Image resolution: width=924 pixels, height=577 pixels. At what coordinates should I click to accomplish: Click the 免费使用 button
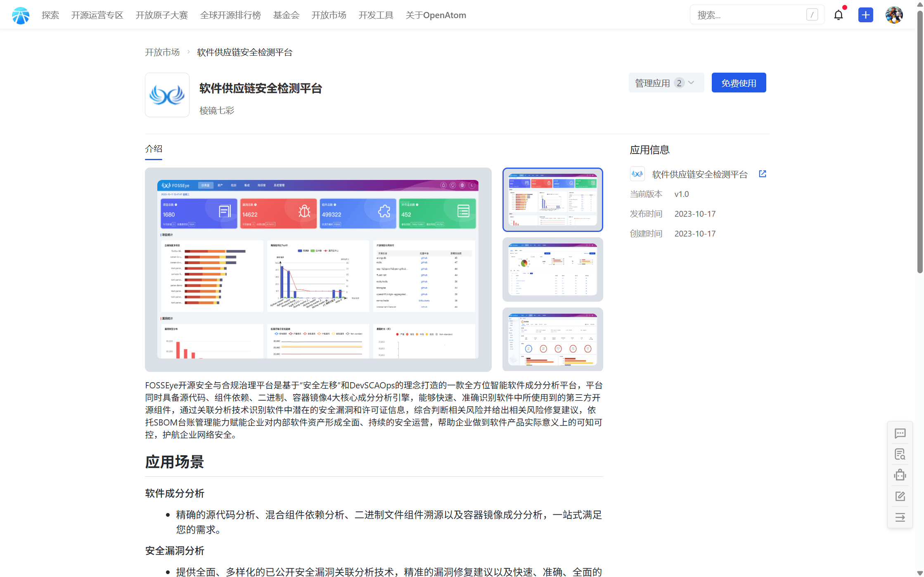[739, 83]
